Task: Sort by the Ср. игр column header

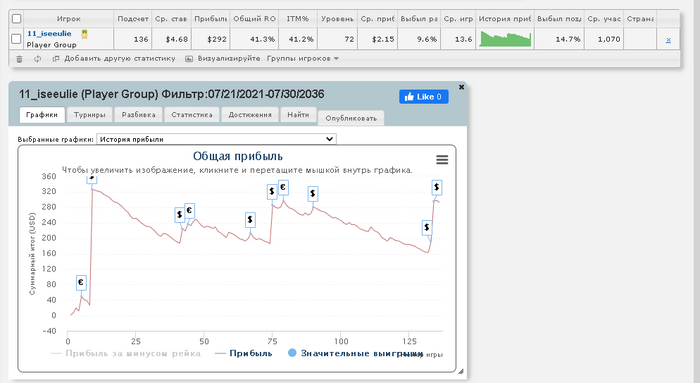Action: (x=458, y=19)
